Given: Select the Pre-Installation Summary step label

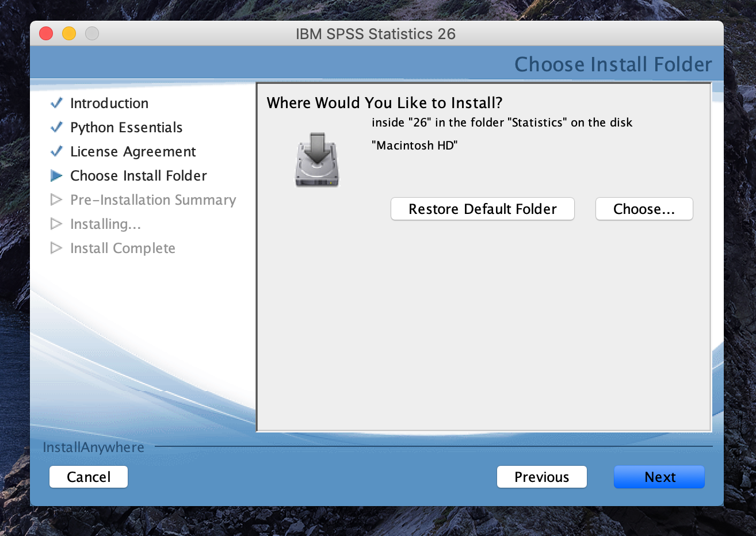Looking at the screenshot, I should (x=153, y=200).
